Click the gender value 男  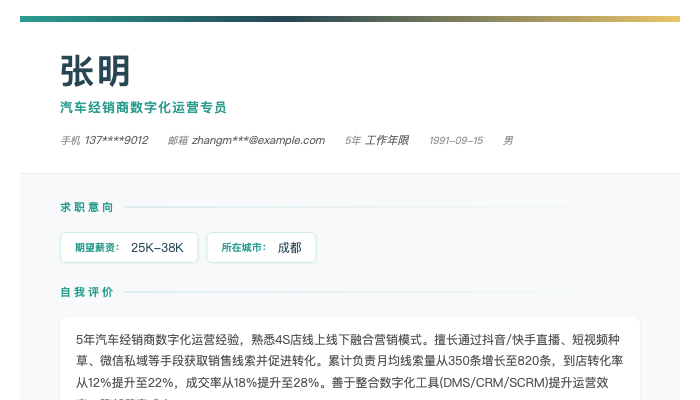(x=508, y=141)
